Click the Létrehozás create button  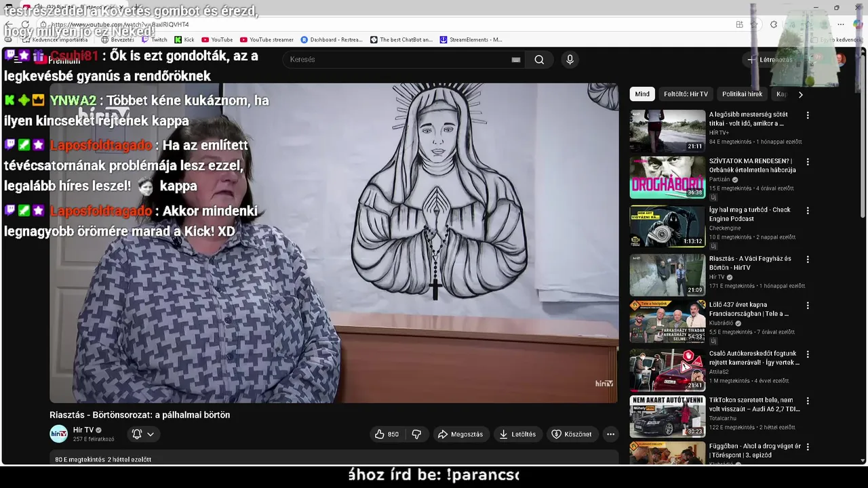coord(770,60)
